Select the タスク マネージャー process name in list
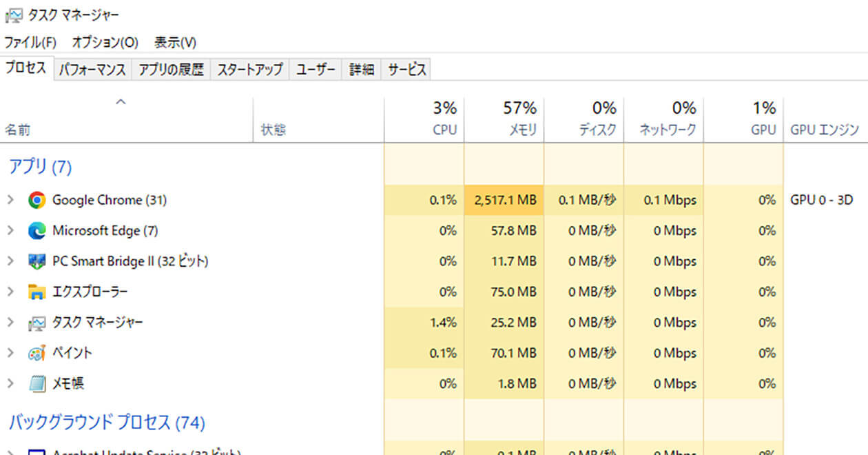Screen dimensions: 868x455 point(98,322)
